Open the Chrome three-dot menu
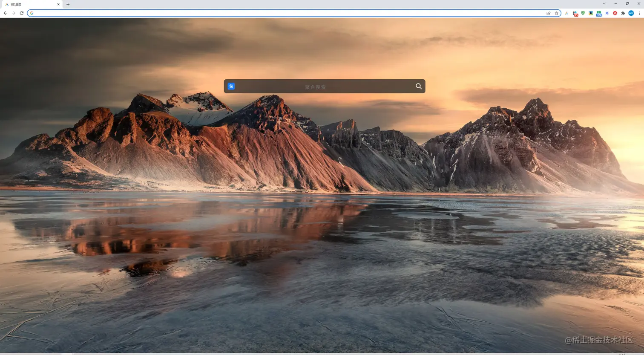The width and height of the screenshot is (644, 355). tap(639, 13)
